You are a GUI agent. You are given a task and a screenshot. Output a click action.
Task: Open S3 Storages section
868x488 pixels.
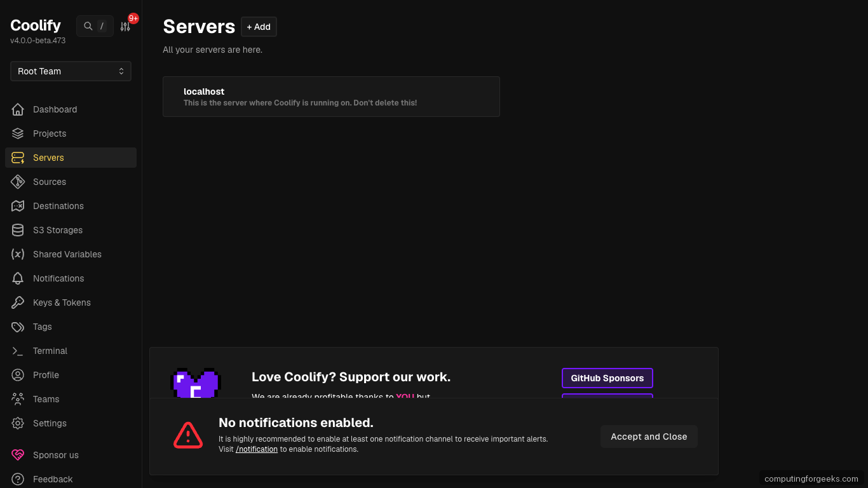coord(58,230)
